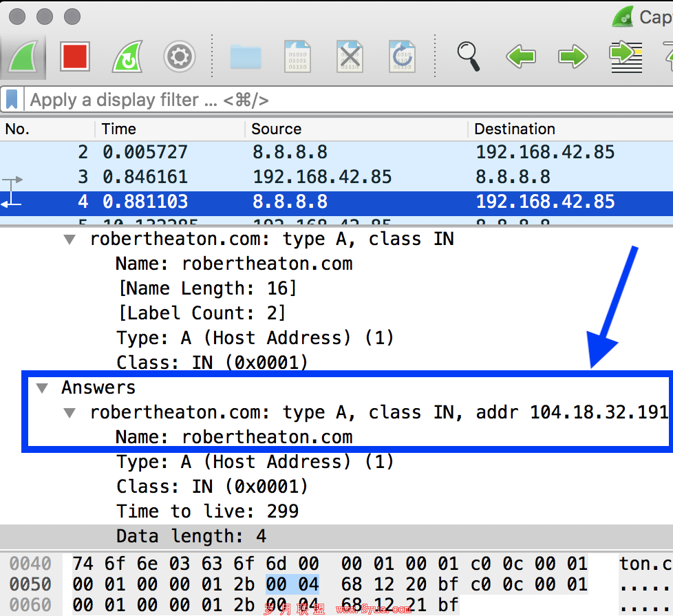Open the display filter bookmark menu
Image resolution: width=673 pixels, height=616 pixels.
click(x=12, y=100)
